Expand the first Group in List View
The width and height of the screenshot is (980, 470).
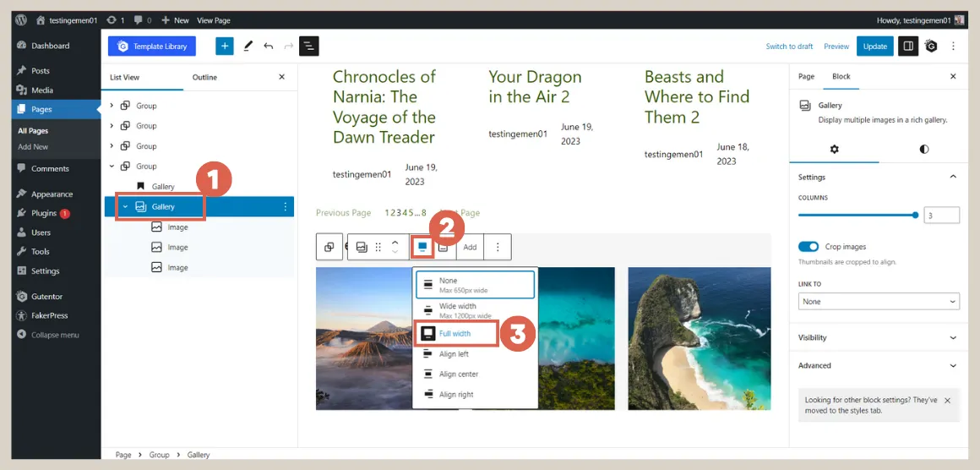pos(112,106)
